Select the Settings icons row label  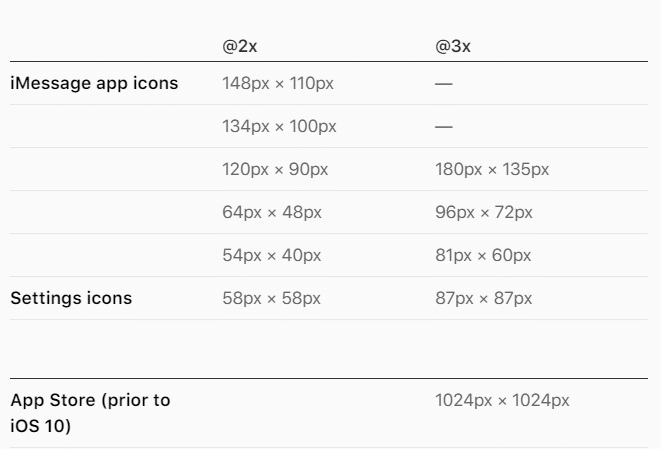71,298
